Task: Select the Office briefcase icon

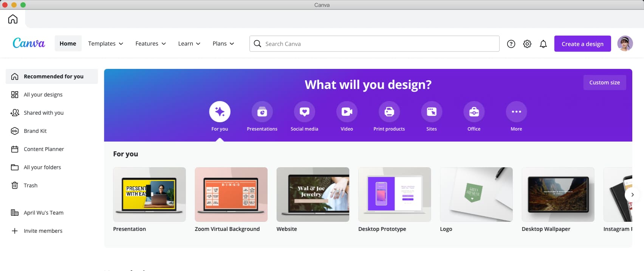Action: pos(474,112)
